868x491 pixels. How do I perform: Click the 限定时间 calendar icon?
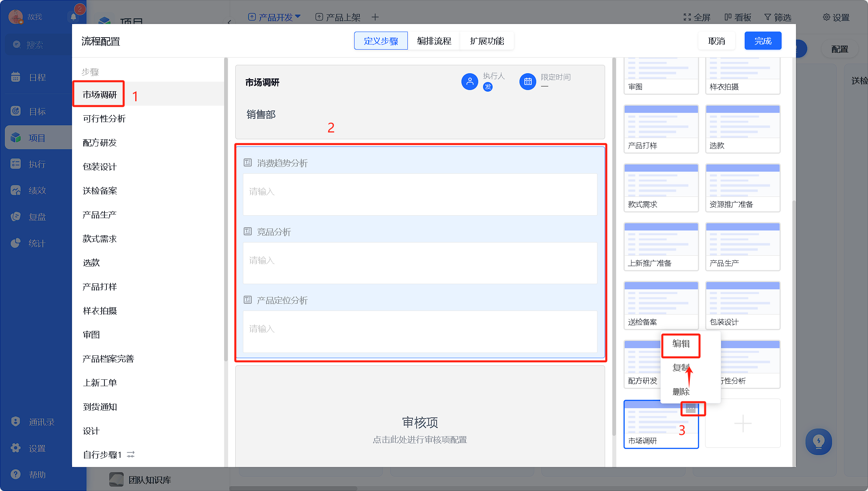(x=528, y=82)
